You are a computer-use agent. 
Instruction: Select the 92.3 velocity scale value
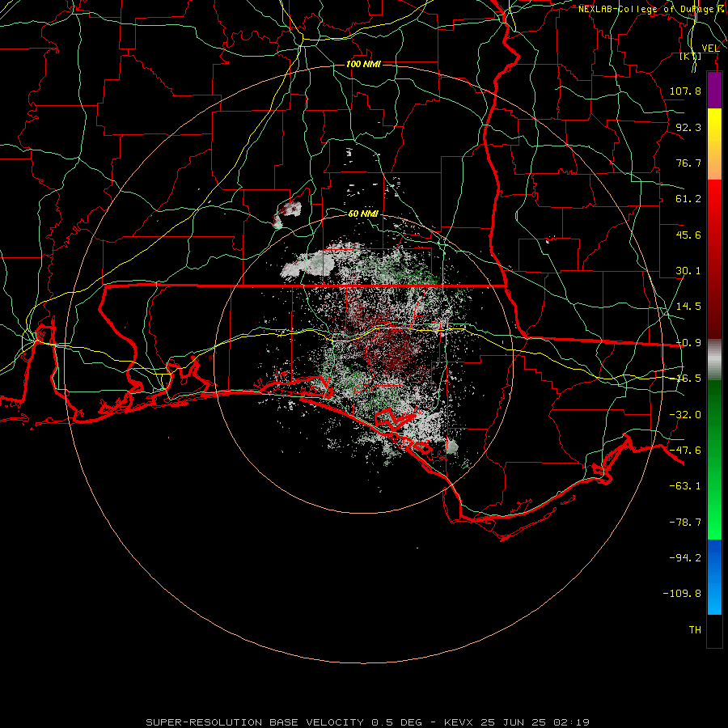click(x=688, y=127)
